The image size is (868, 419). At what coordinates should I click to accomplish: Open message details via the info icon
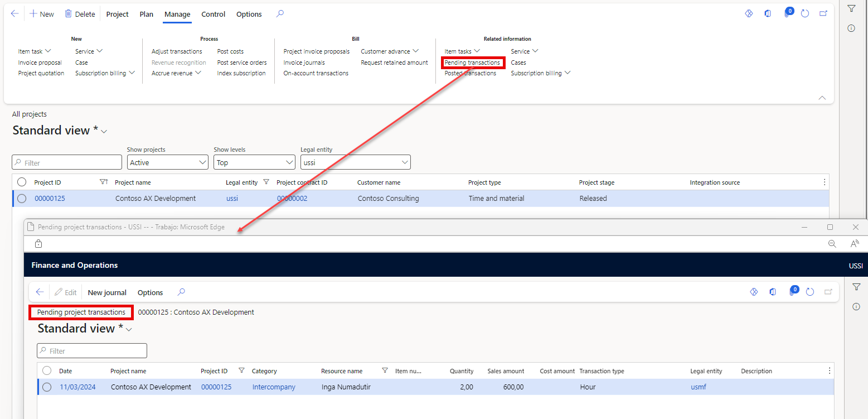coord(851,28)
